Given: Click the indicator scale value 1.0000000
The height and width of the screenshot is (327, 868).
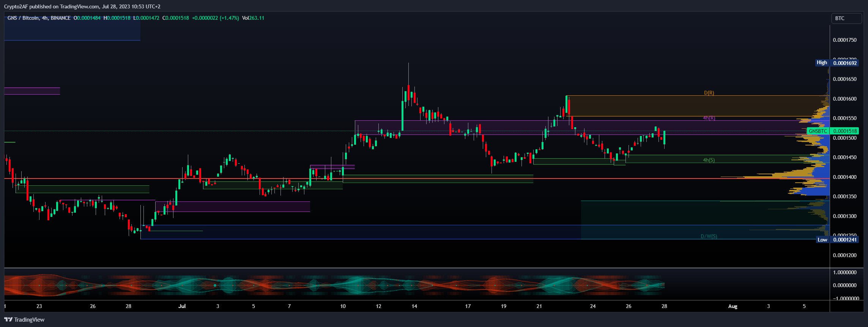Looking at the screenshot, I should [844, 272].
